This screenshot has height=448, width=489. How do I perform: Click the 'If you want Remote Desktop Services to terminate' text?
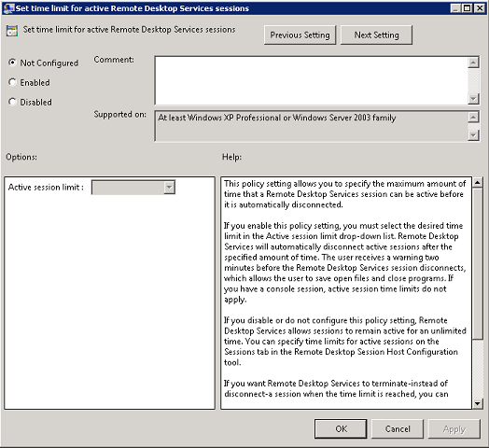coord(336,388)
